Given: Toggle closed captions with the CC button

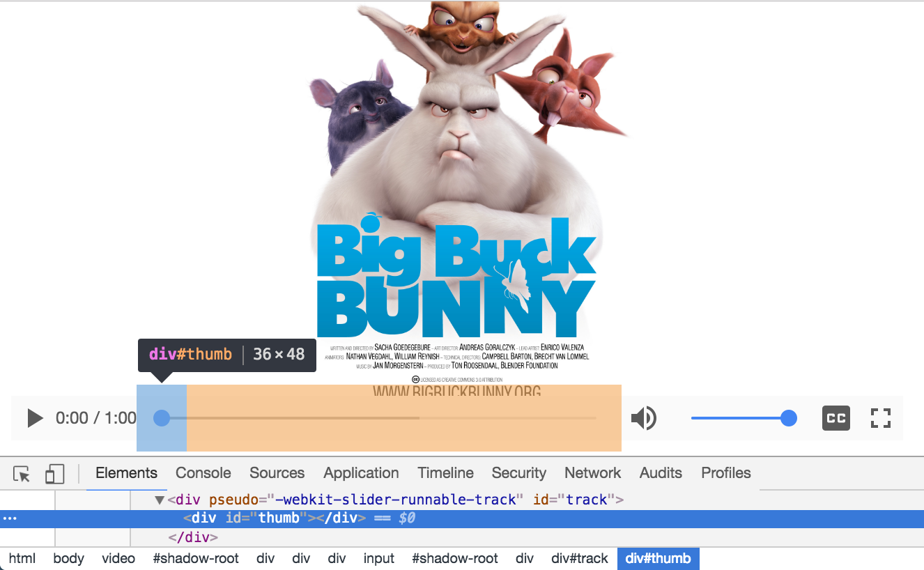Looking at the screenshot, I should (x=836, y=418).
